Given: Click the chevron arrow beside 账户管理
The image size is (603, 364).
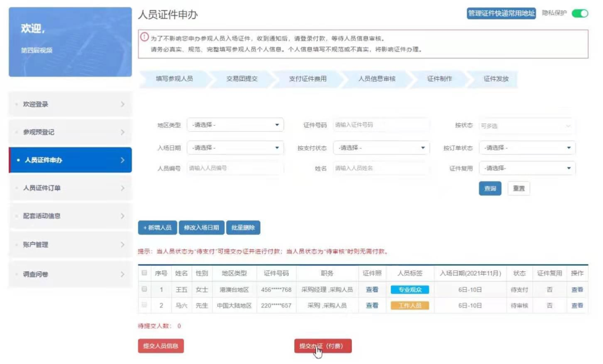Looking at the screenshot, I should [123, 245].
